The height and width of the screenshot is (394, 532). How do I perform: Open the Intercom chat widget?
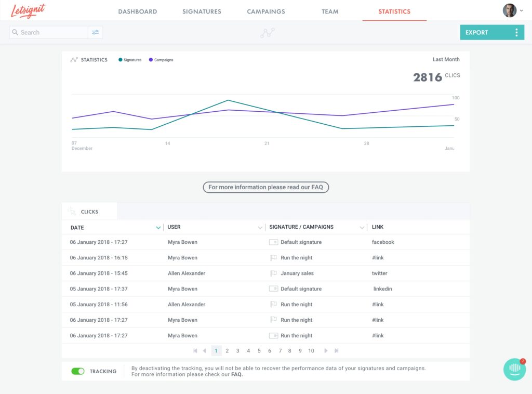(514, 369)
